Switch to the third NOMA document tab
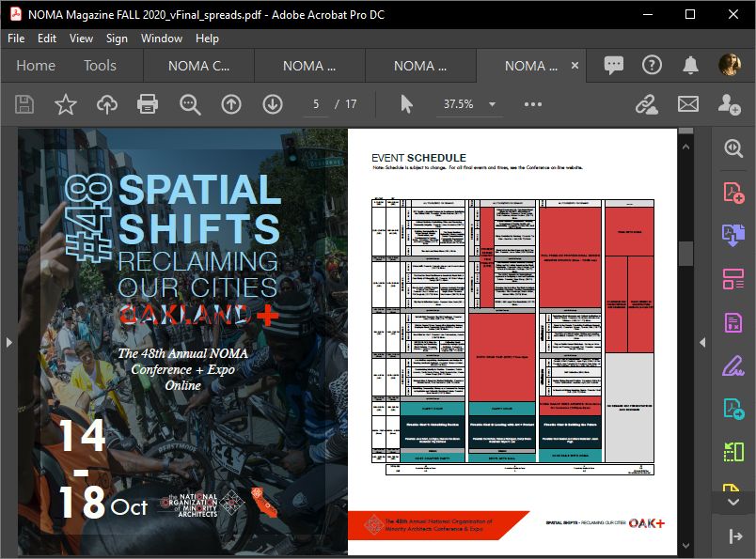756x559 pixels. coord(420,66)
